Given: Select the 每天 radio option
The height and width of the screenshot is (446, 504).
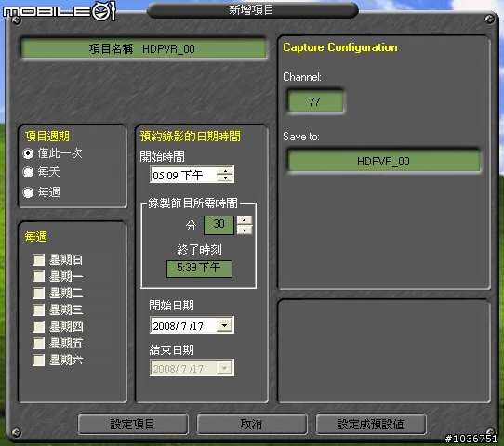Looking at the screenshot, I should pyautogui.click(x=28, y=173).
